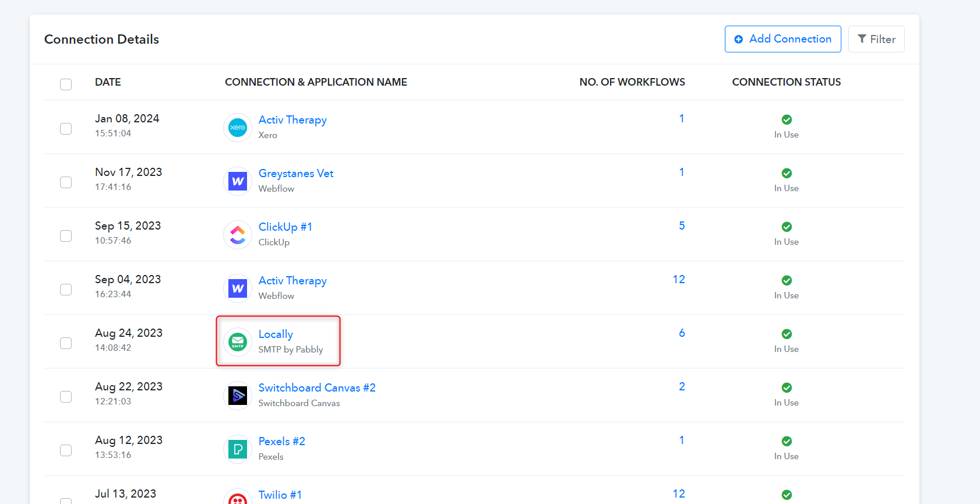Toggle the select-all checkbox in header
This screenshot has height=504, width=980.
click(x=66, y=84)
